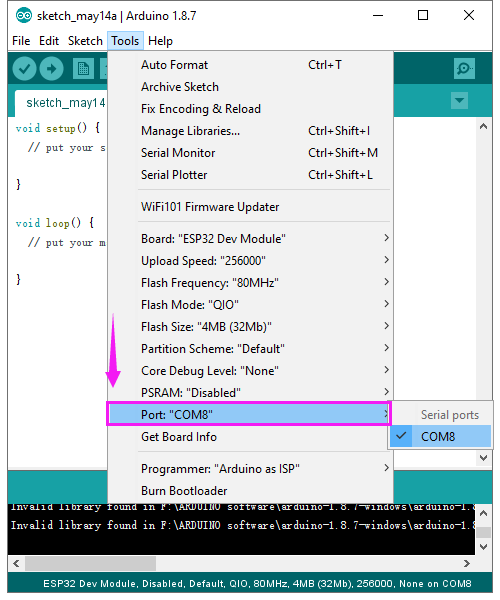The image size is (500, 600).
Task: Choose Manage Libraries from Tools menu
Action: [x=250, y=131]
